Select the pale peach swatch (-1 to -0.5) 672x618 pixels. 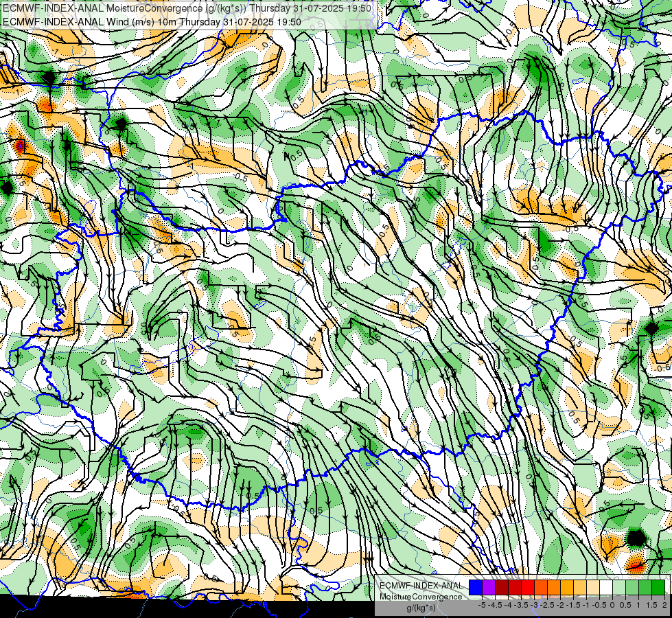coord(593,588)
